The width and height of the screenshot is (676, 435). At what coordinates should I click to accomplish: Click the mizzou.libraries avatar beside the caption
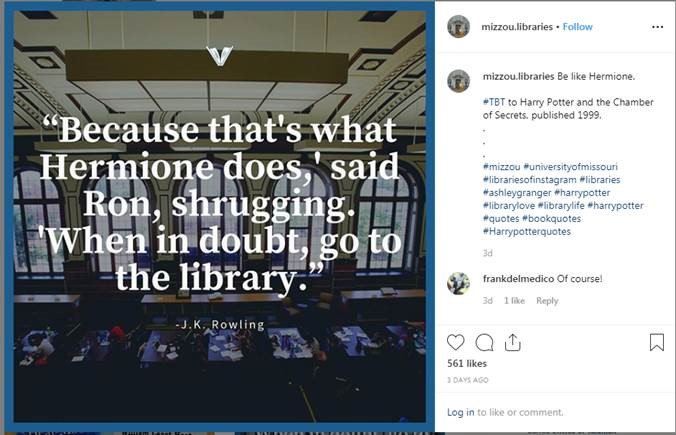coord(459,81)
